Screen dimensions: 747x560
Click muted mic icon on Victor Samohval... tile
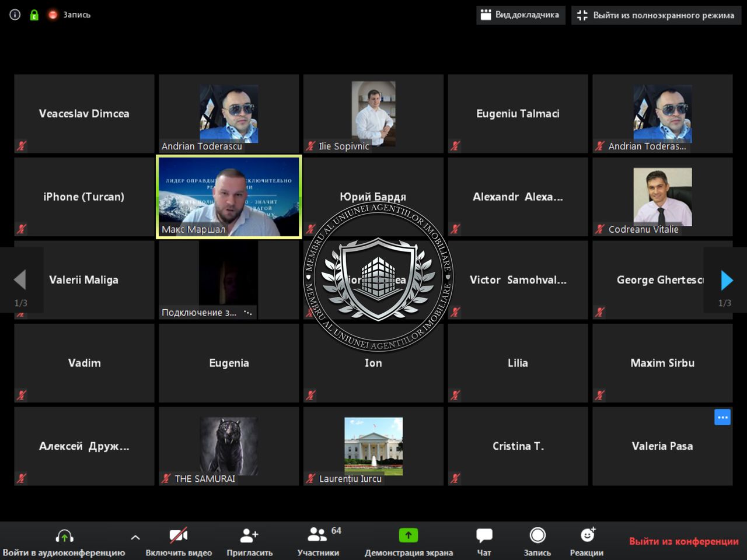pyautogui.click(x=455, y=312)
